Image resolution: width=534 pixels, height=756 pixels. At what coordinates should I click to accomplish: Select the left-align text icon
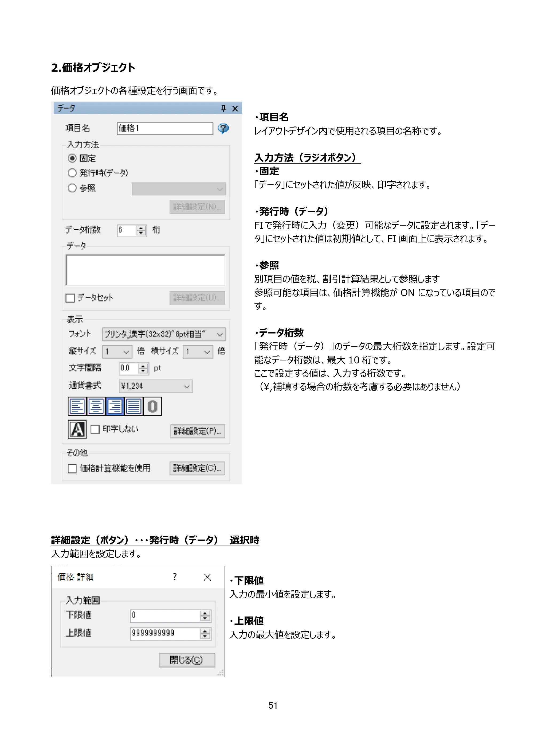click(77, 406)
